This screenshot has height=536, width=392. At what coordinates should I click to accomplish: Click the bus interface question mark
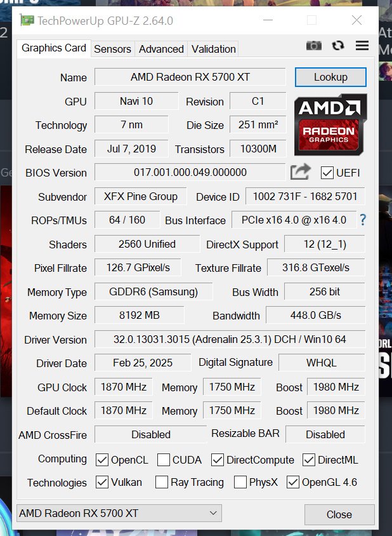coord(363,220)
